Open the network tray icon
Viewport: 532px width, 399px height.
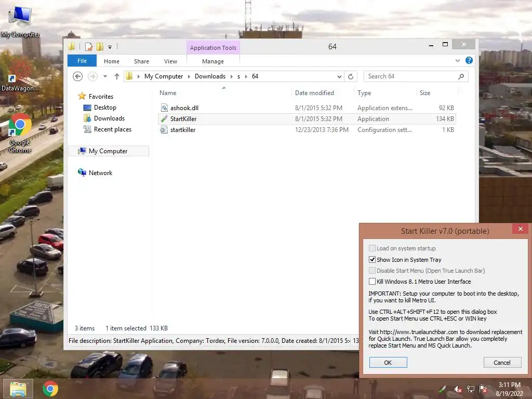pos(471,389)
